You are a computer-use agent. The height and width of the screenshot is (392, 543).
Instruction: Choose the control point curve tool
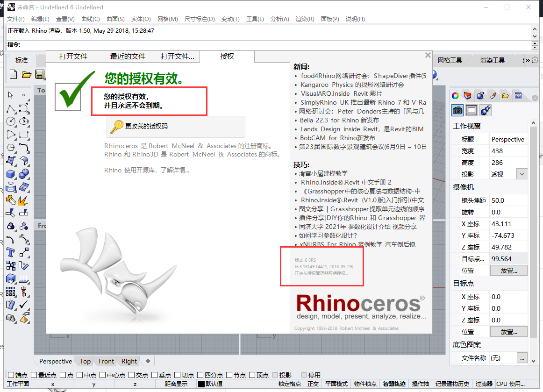click(x=24, y=109)
